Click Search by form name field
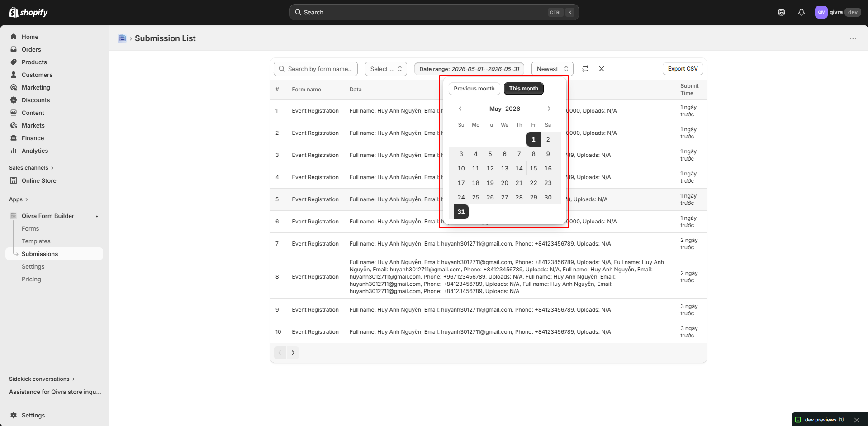This screenshot has height=426, width=868. click(x=316, y=69)
